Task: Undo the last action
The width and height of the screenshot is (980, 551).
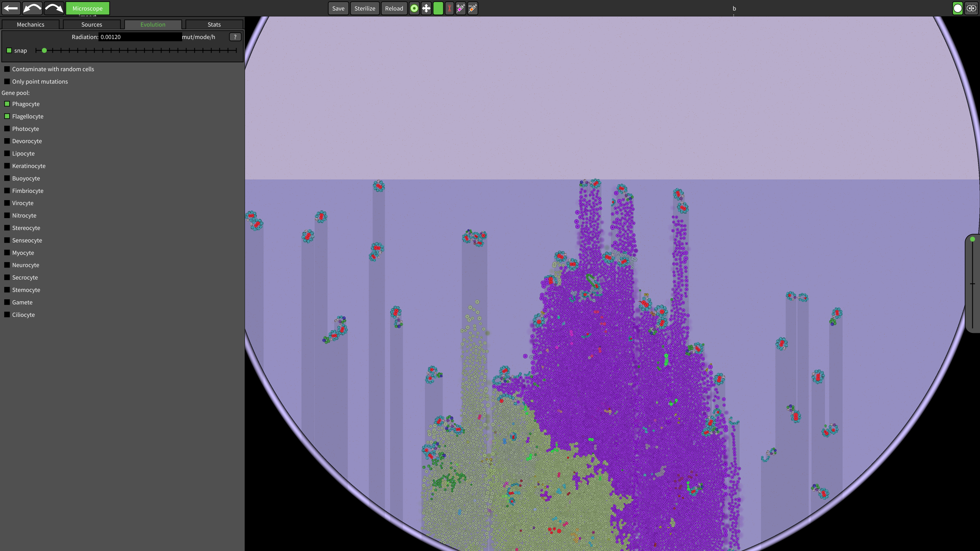Action: click(x=32, y=8)
